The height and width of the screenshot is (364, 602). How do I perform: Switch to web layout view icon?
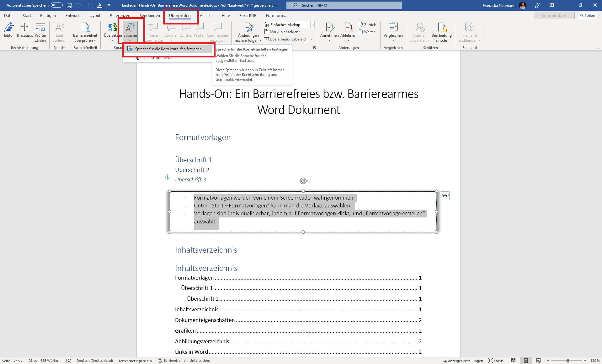point(539,361)
